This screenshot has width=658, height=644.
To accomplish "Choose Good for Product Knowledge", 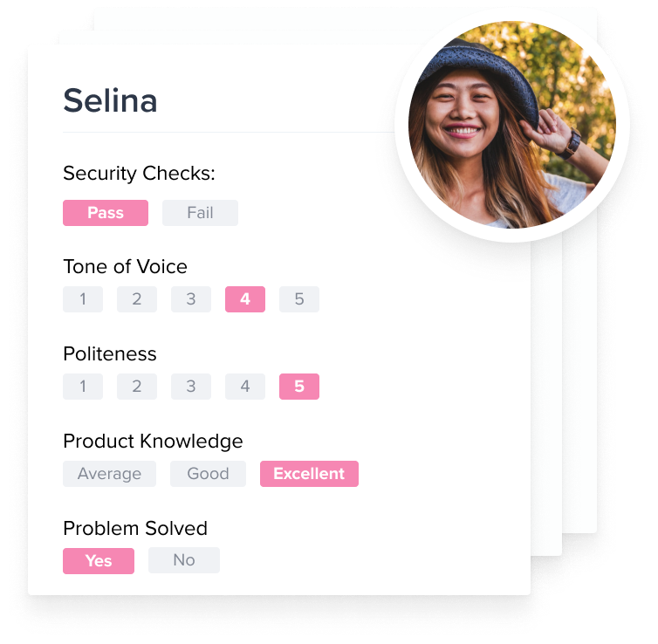I will pos(209,474).
